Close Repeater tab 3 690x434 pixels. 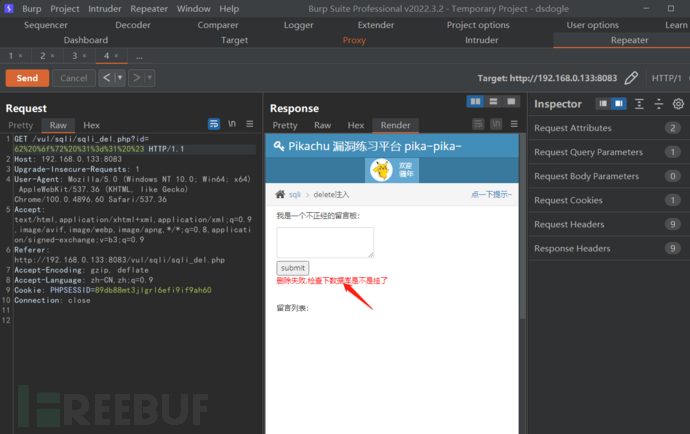[84, 56]
